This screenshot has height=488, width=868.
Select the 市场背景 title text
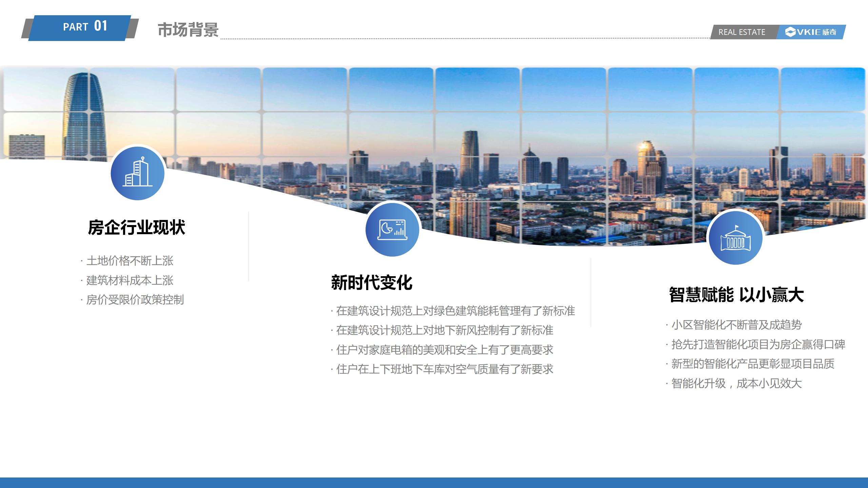pyautogui.click(x=188, y=30)
